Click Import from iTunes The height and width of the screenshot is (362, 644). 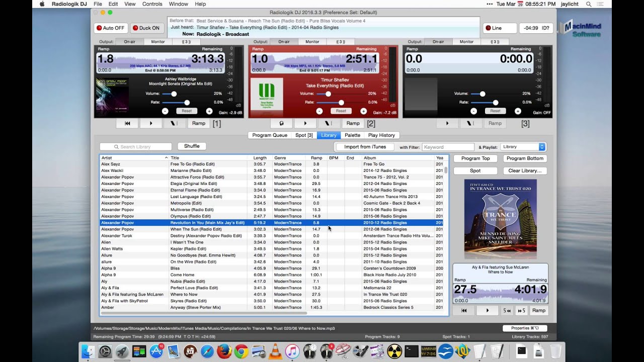click(365, 147)
